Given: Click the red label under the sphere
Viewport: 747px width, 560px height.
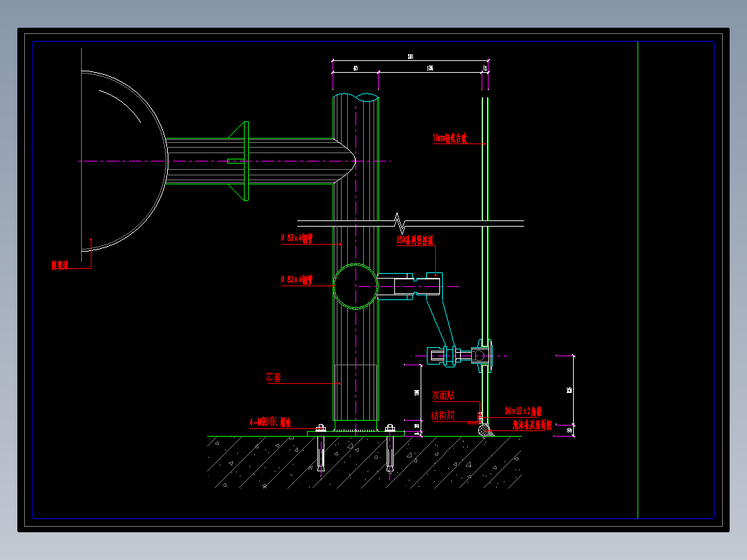Looking at the screenshot, I should pyautogui.click(x=60, y=265).
